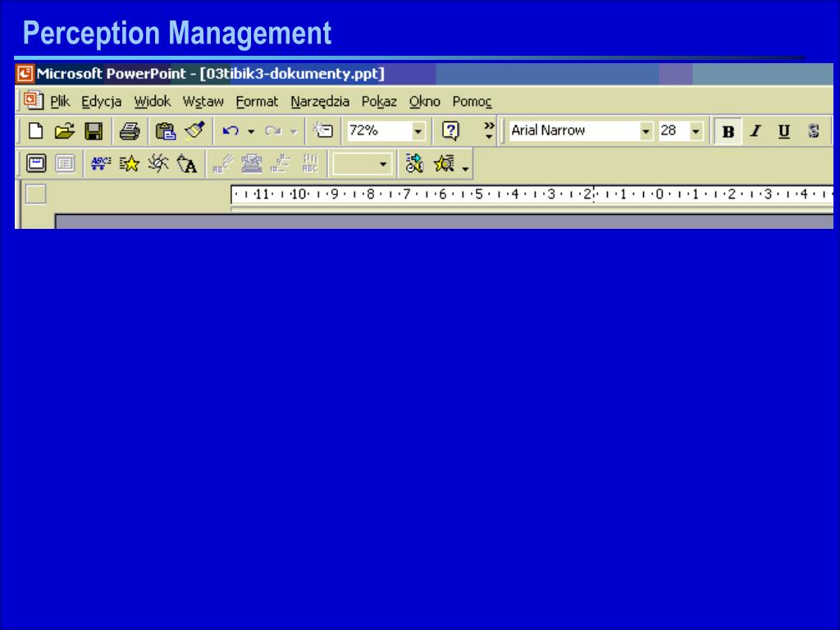Insert a new slide
This screenshot has height=630, width=840.
[323, 130]
